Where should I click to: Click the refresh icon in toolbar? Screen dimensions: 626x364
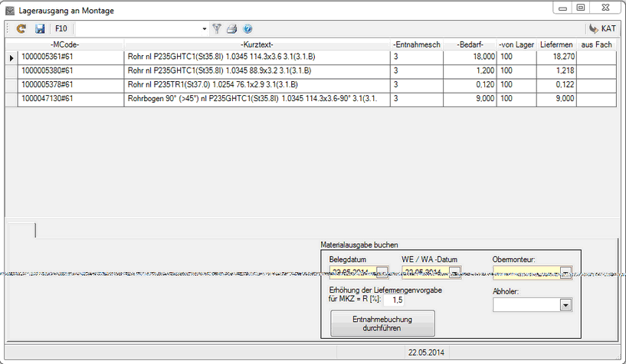[21, 29]
